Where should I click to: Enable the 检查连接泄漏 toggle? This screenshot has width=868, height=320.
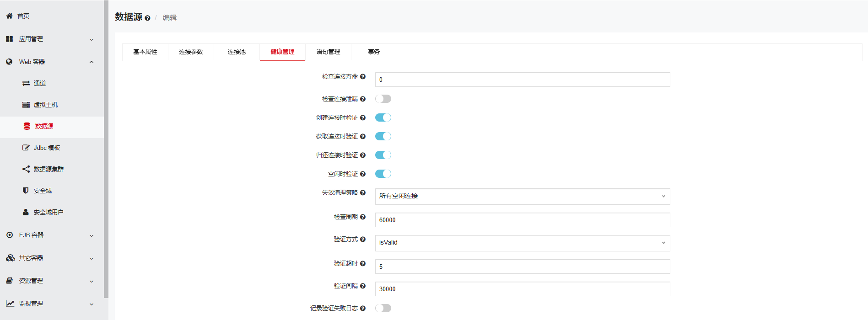click(x=383, y=99)
